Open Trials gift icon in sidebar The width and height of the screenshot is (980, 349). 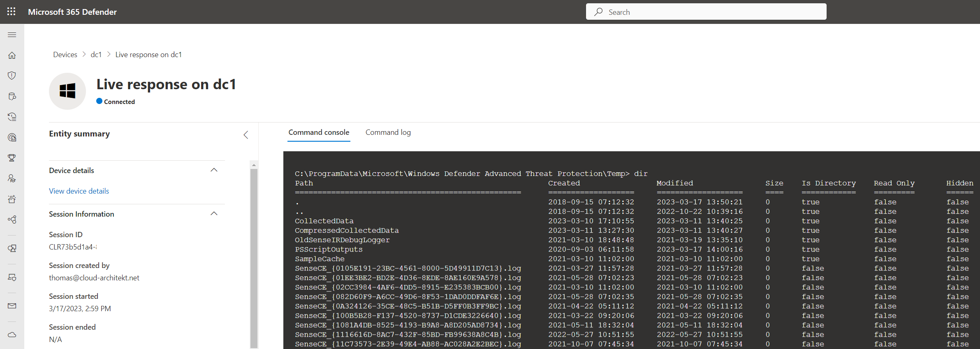12,199
